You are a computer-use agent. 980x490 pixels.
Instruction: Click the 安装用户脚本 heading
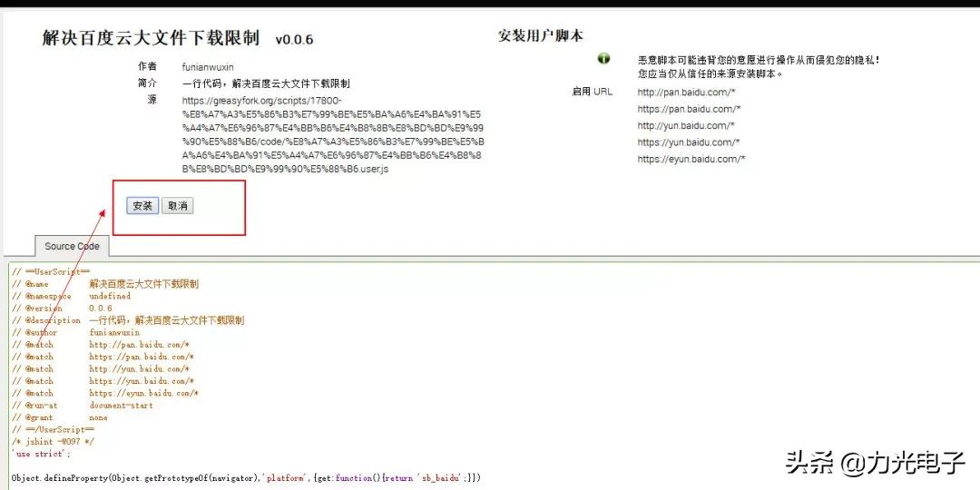click(x=541, y=35)
